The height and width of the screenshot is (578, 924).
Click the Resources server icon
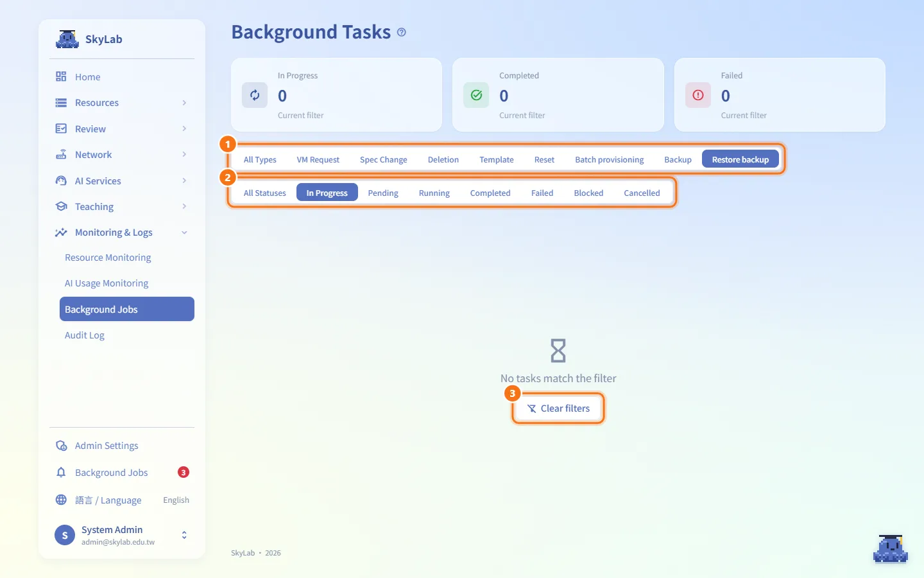click(x=61, y=103)
